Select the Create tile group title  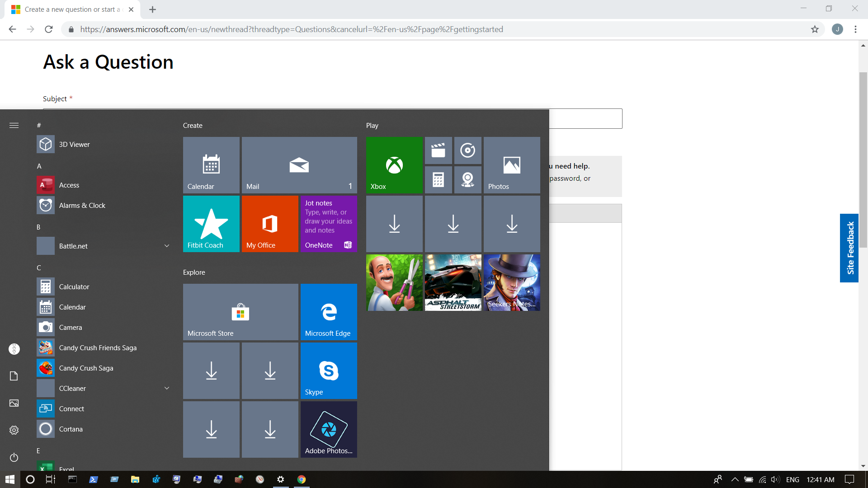pyautogui.click(x=193, y=126)
